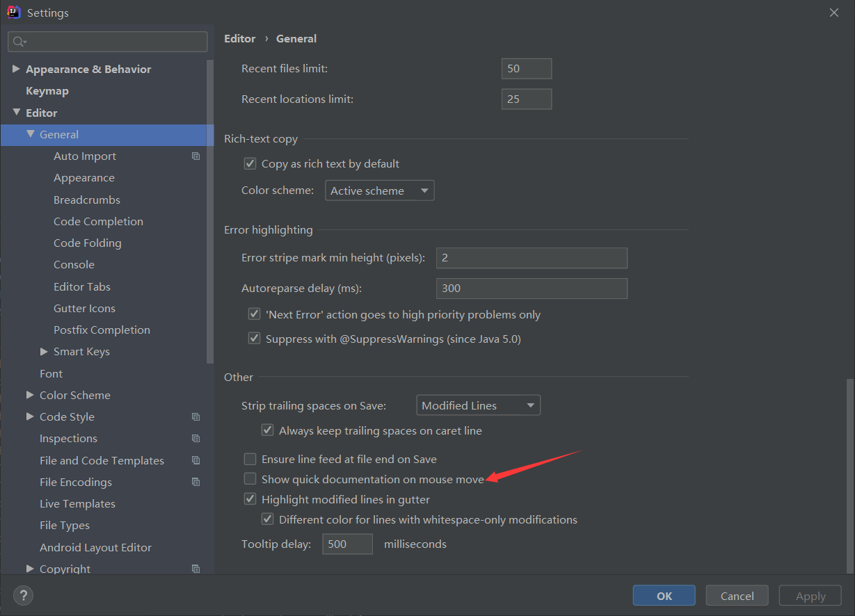This screenshot has height=616, width=855.
Task: Click Recent locations limit field
Action: point(527,99)
